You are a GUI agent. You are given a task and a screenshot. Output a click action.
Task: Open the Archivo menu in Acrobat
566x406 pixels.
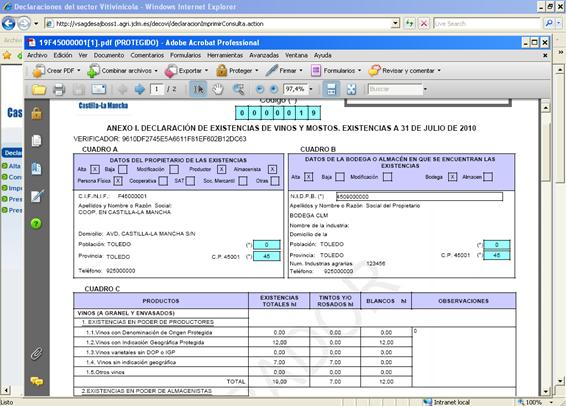(x=37, y=55)
